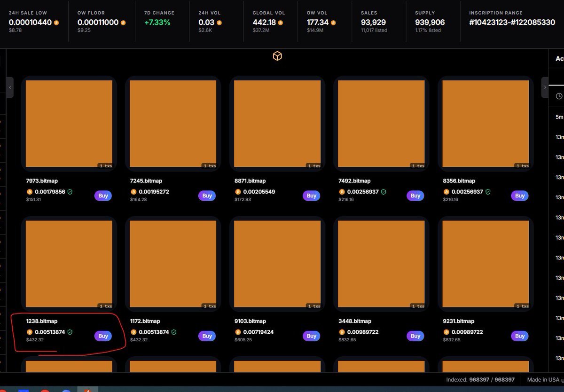Click the 1 txs badge on 3448.bitmap thumbnail
This screenshot has height=392, width=564.
click(418, 306)
